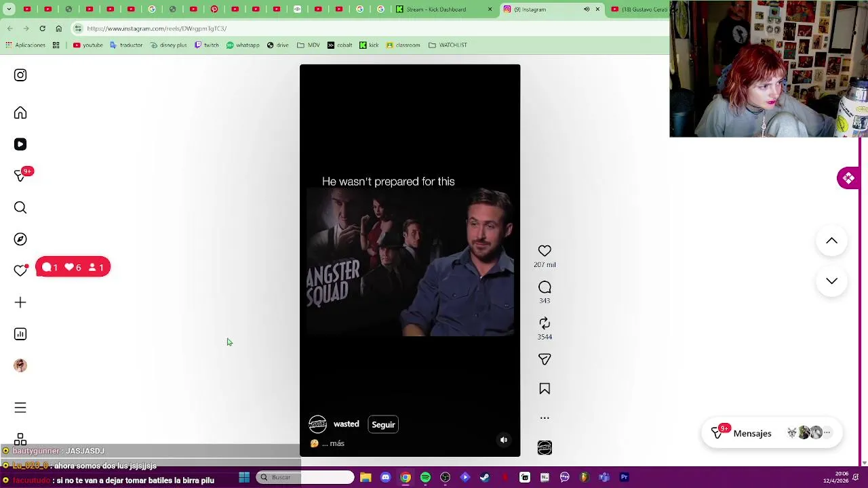Open kick bookmark
The height and width of the screenshot is (488, 868).
[369, 45]
